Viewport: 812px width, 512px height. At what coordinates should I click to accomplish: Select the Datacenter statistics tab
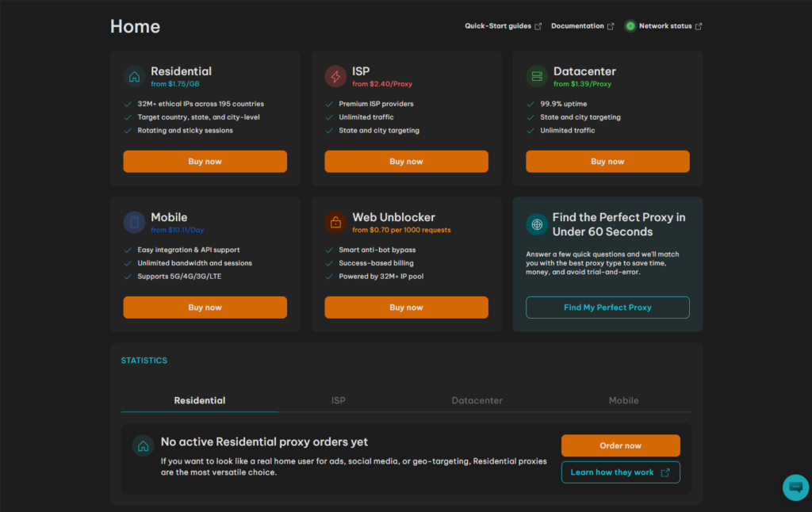click(x=477, y=400)
